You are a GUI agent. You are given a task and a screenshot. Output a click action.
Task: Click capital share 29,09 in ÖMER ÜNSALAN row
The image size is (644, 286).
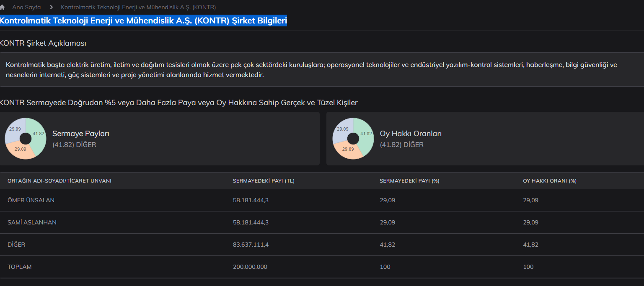(x=387, y=200)
